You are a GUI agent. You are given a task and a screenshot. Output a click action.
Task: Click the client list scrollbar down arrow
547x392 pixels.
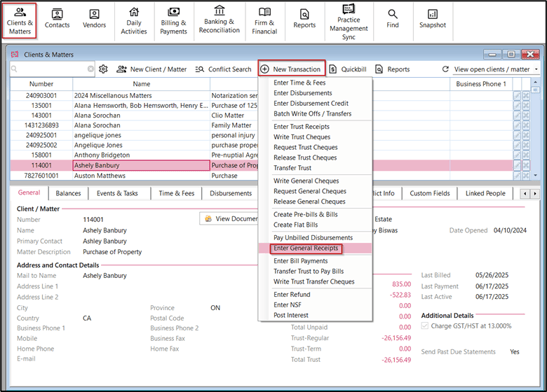tap(535, 175)
